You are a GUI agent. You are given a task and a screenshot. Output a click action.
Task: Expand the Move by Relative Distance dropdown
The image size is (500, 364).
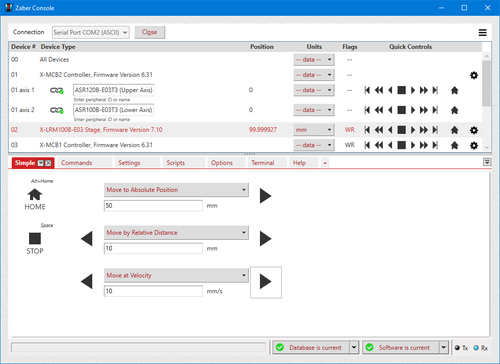176,233
